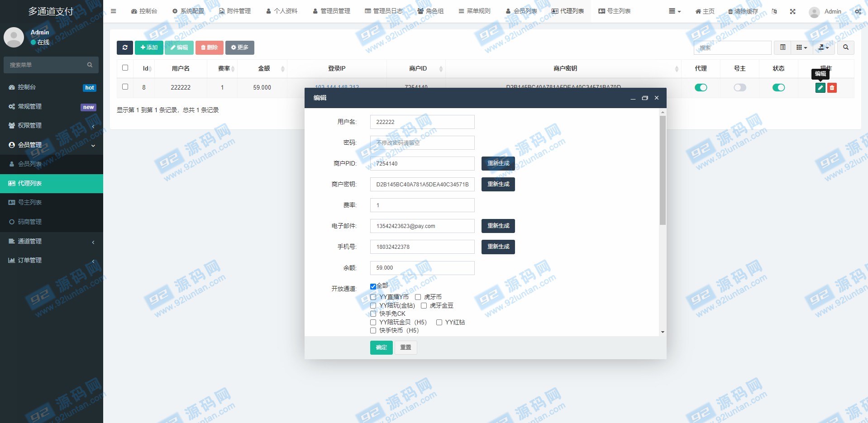Click the hamburger sidebar toggle icon

pyautogui.click(x=113, y=11)
